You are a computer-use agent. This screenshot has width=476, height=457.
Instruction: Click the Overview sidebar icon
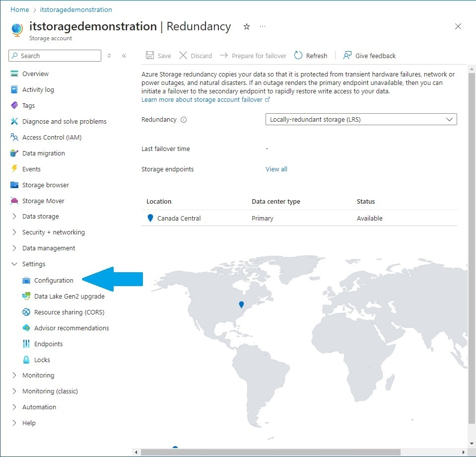tap(14, 74)
